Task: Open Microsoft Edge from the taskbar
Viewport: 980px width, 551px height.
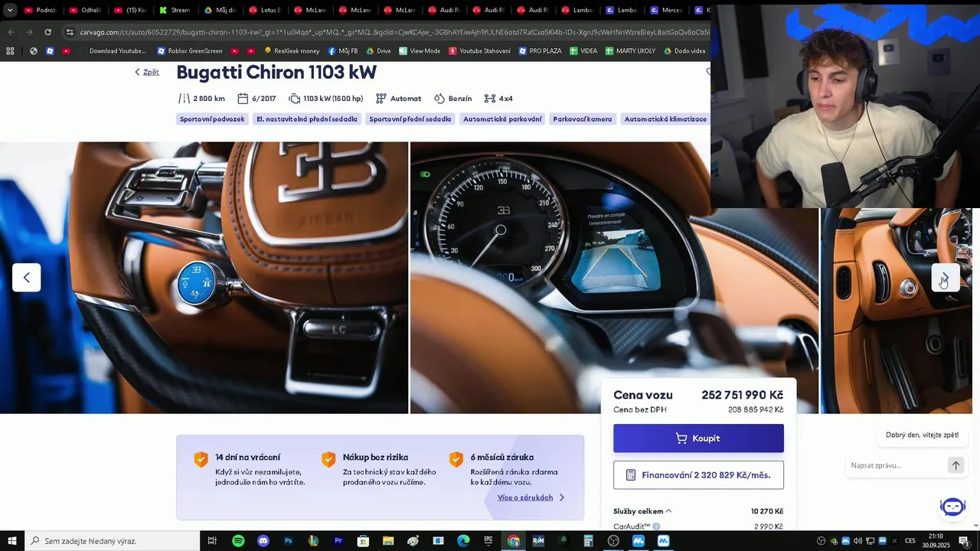Action: tap(463, 541)
